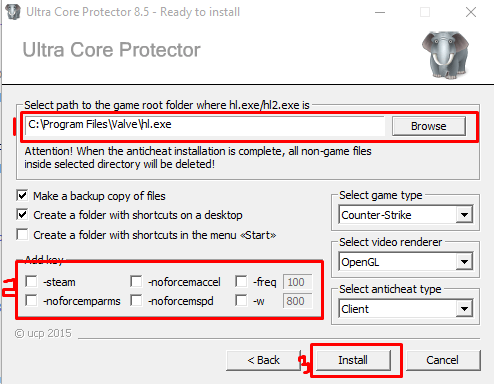Click the -freq value field showing 100
This screenshot has height=384, width=494.
(x=297, y=282)
